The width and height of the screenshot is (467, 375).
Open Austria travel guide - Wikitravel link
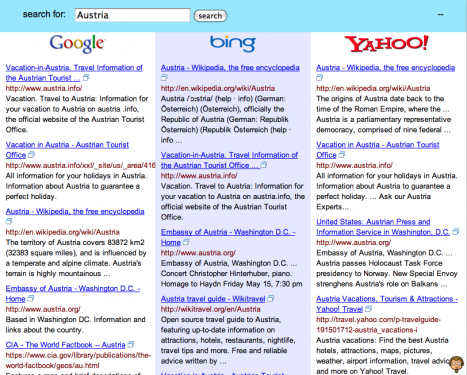pos(213,299)
